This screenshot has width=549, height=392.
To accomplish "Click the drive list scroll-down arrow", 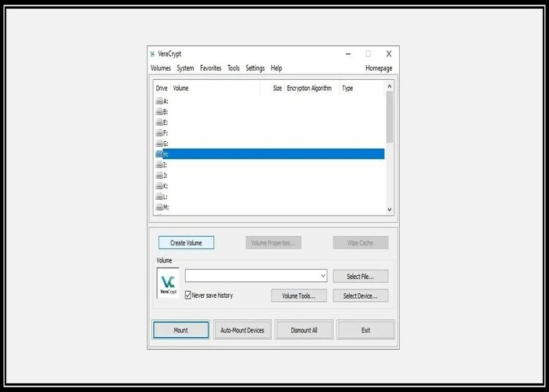I will pos(389,209).
